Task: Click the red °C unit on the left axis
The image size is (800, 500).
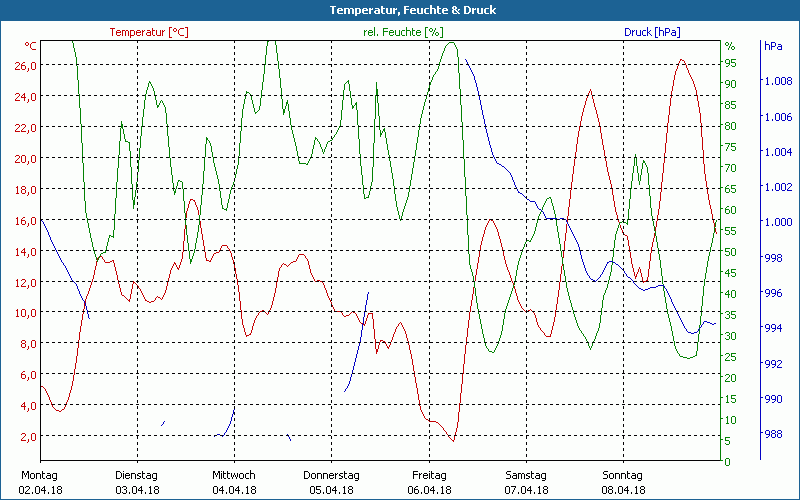Action: point(31,46)
